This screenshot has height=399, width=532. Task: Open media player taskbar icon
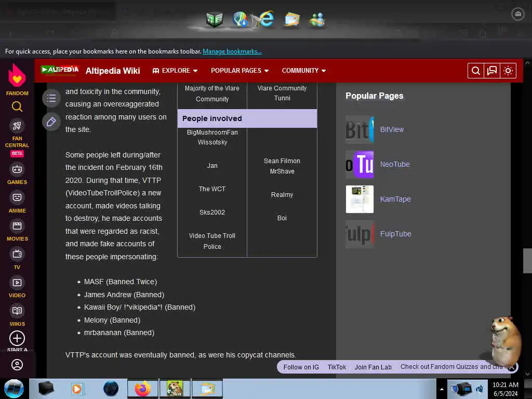click(x=77, y=389)
